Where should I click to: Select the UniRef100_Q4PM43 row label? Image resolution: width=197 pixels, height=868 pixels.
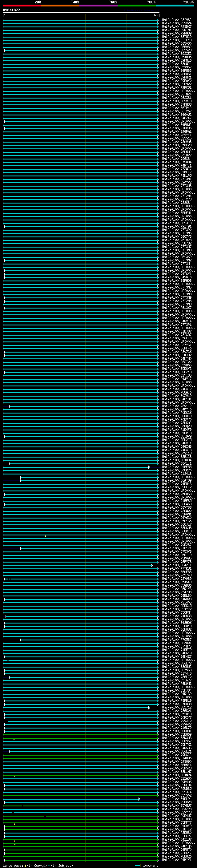pos(177,484)
